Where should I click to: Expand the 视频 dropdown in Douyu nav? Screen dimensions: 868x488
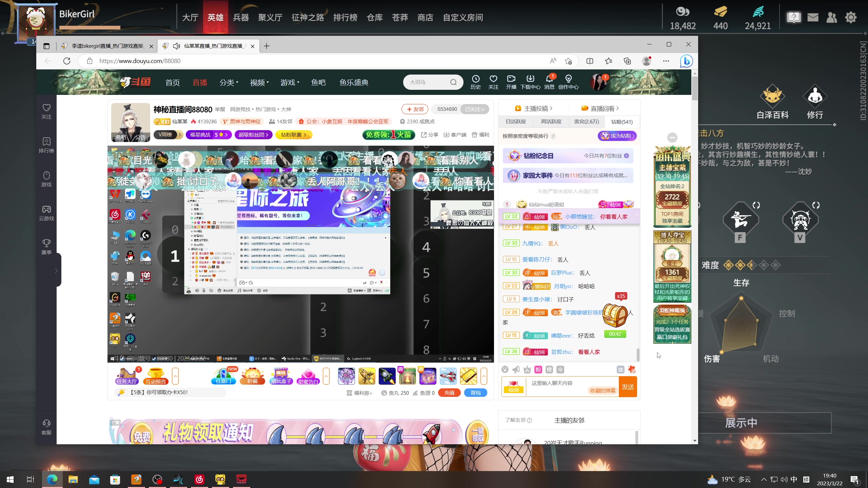click(259, 82)
